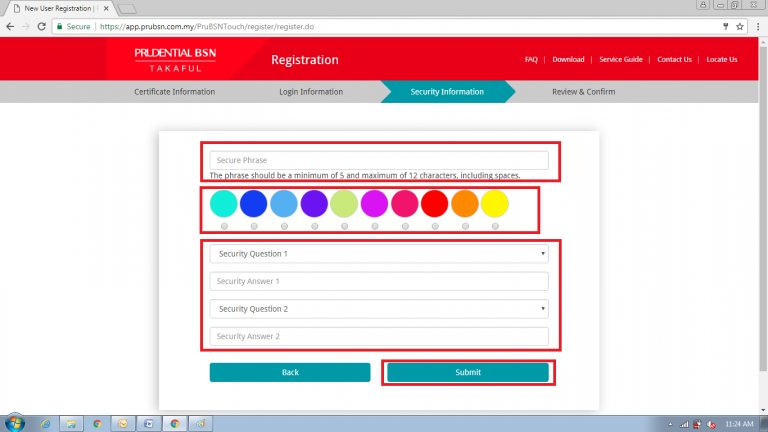Click the key icon in address bar
This screenshot has width=768, height=432.
click(x=723, y=25)
